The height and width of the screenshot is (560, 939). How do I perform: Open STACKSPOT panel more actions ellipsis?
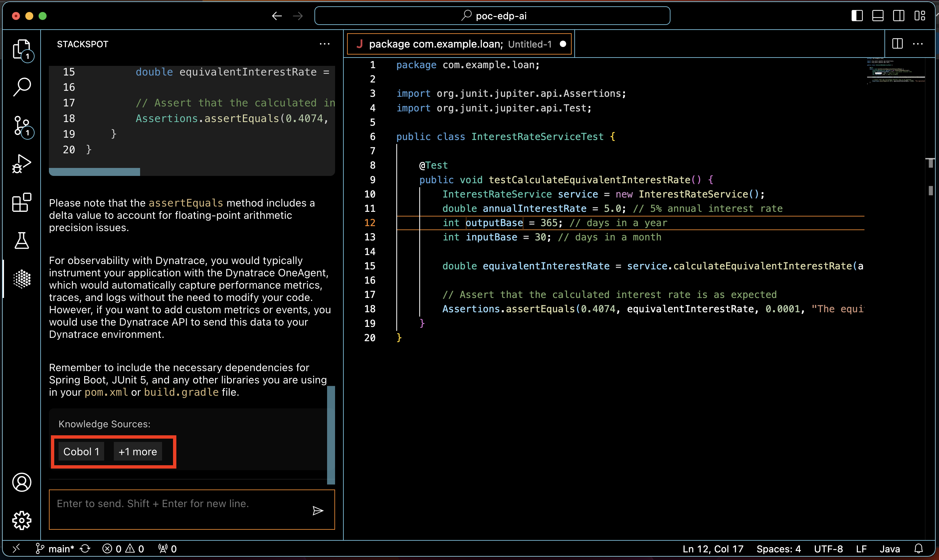tap(324, 44)
